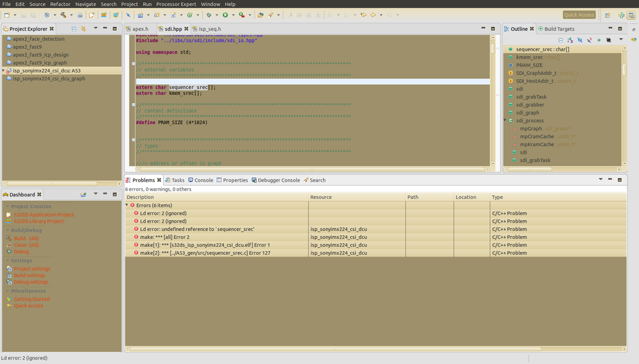Click the Link with Editor icon
Viewport: 639px width, 364px height.
pos(84,29)
